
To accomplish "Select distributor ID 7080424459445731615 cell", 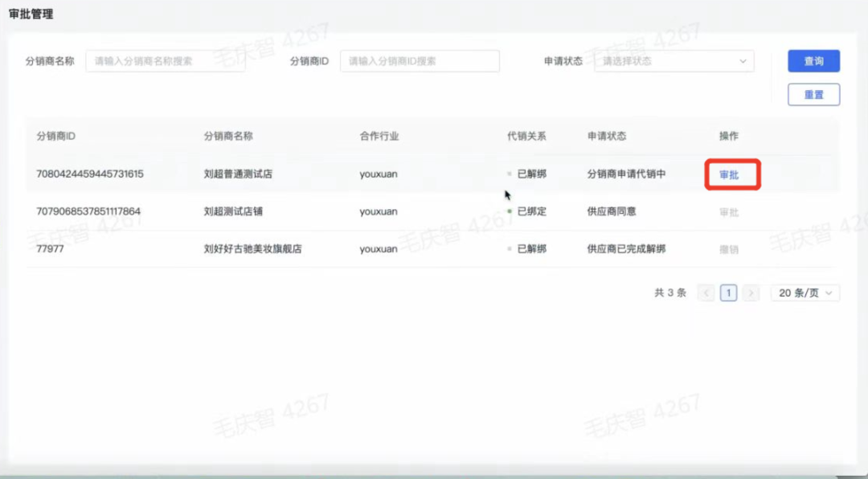I will coord(90,174).
